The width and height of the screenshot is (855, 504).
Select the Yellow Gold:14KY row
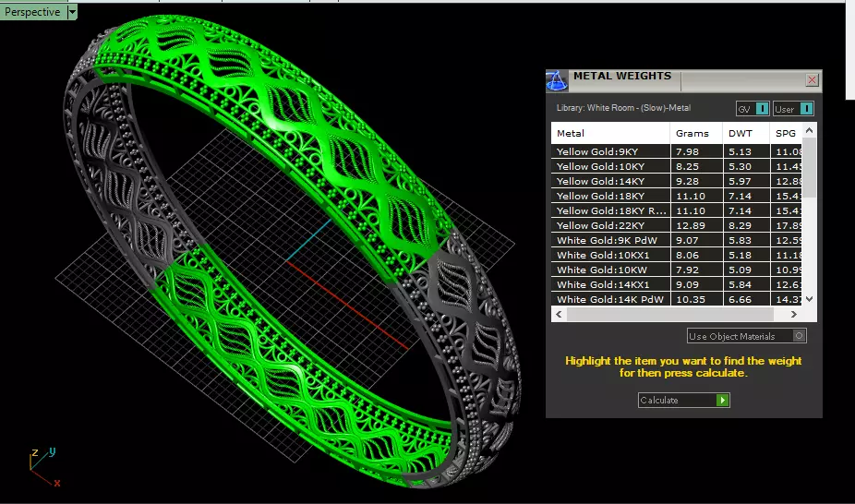pos(676,181)
